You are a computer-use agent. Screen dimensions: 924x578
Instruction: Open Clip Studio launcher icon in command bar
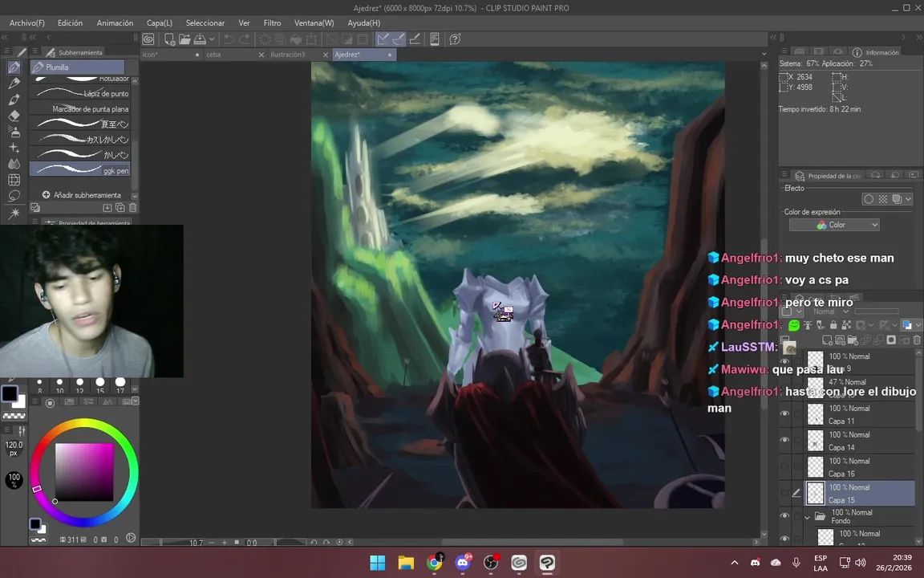(x=148, y=39)
